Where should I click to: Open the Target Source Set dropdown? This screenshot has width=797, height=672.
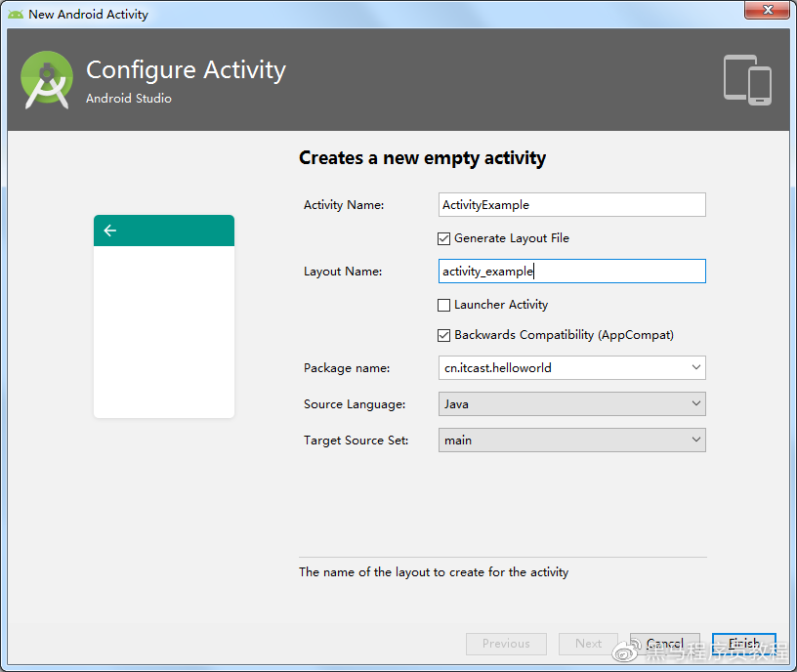point(571,440)
